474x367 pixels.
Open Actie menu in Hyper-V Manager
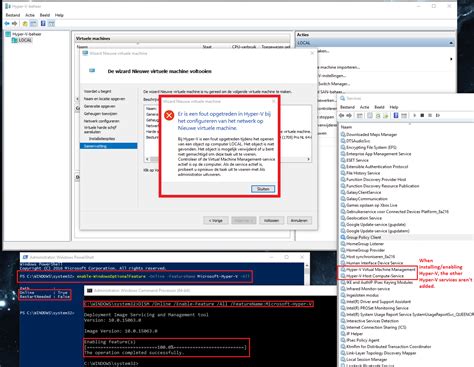[x=30, y=15]
